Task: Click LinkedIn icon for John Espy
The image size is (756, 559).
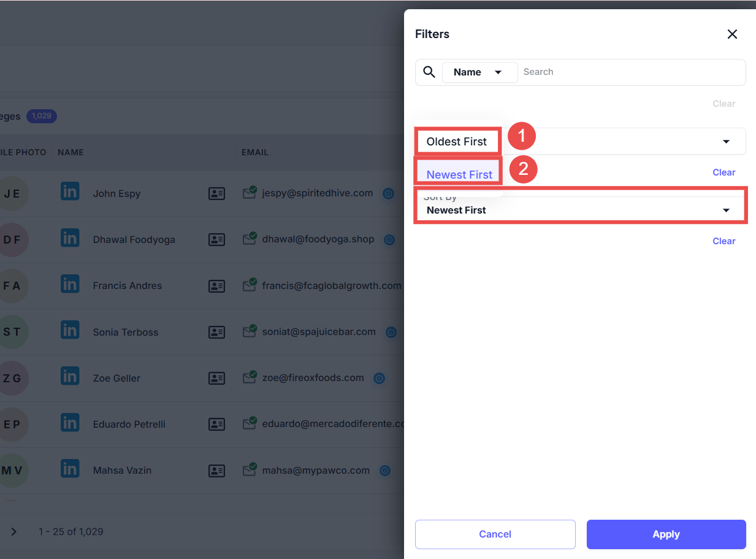Action: click(x=70, y=192)
